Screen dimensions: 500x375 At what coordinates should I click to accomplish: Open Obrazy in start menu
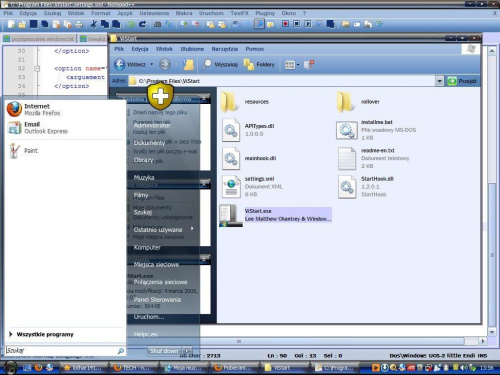(143, 160)
